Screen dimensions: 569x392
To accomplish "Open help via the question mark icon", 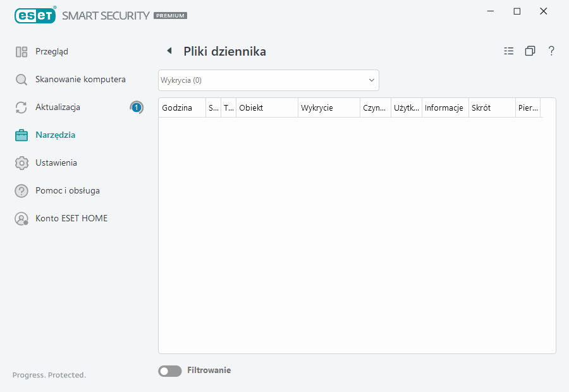I will pos(551,51).
